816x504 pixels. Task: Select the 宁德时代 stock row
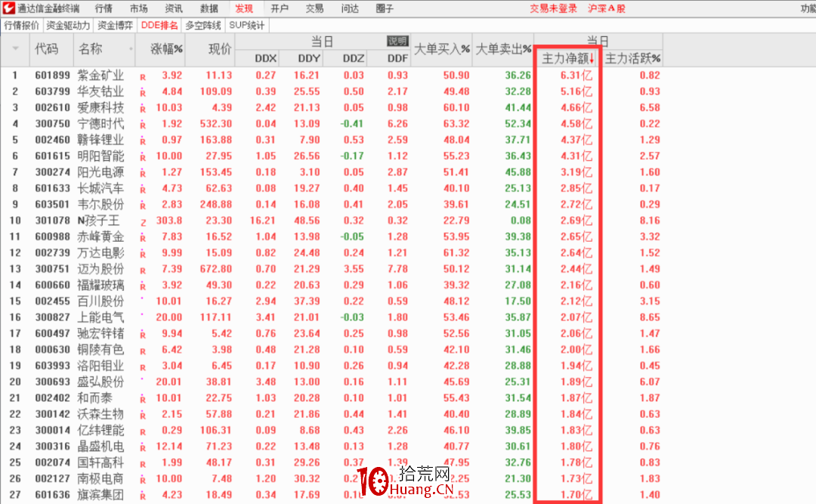(106, 123)
